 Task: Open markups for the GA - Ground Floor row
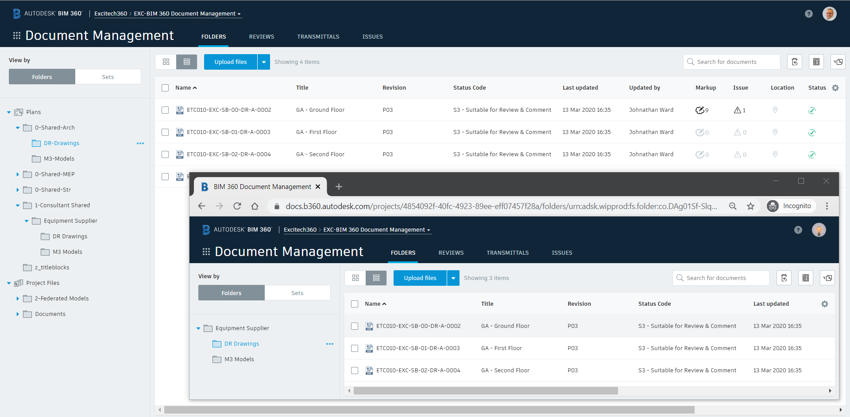700,110
